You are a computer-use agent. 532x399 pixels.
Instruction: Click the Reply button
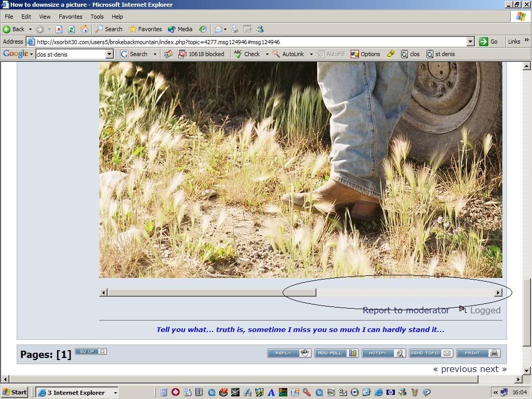tap(289, 353)
